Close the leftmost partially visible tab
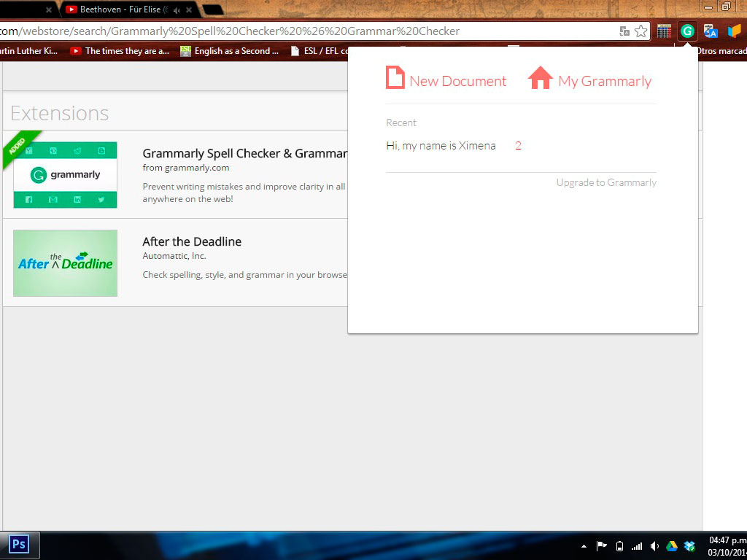The height and width of the screenshot is (560, 747). [49, 10]
